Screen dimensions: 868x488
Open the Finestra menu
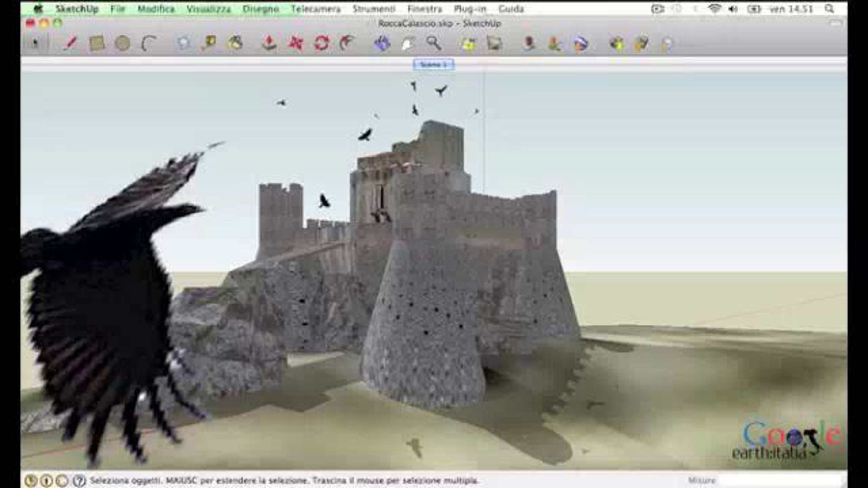(x=425, y=9)
